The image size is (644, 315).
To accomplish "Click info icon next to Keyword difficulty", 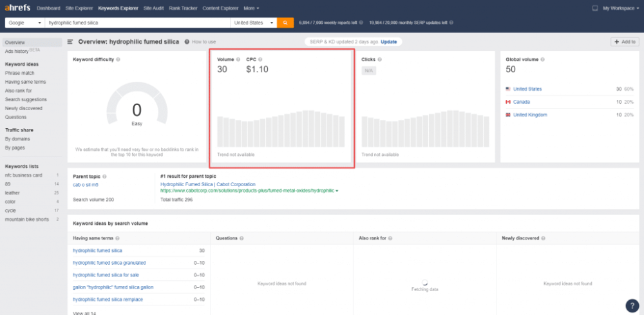I will 118,59.
